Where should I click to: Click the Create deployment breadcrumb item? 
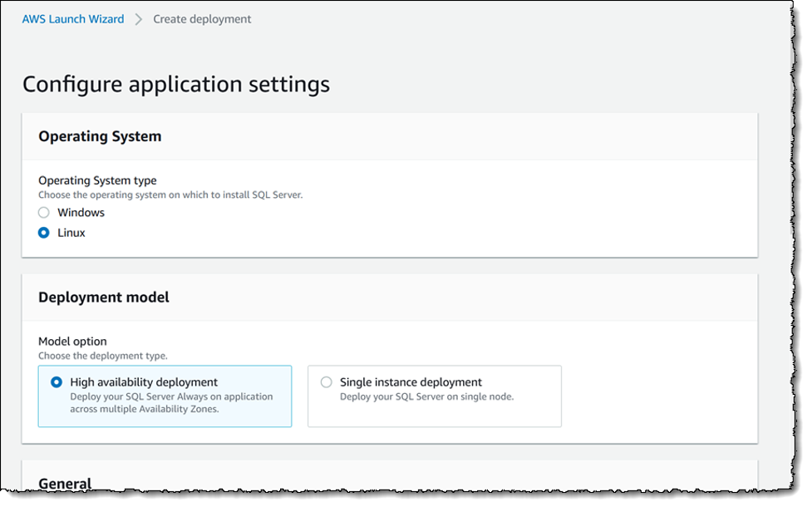(202, 18)
